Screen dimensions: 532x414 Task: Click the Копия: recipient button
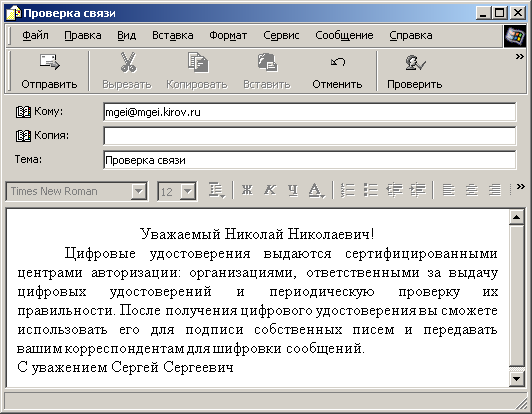pos(42,135)
